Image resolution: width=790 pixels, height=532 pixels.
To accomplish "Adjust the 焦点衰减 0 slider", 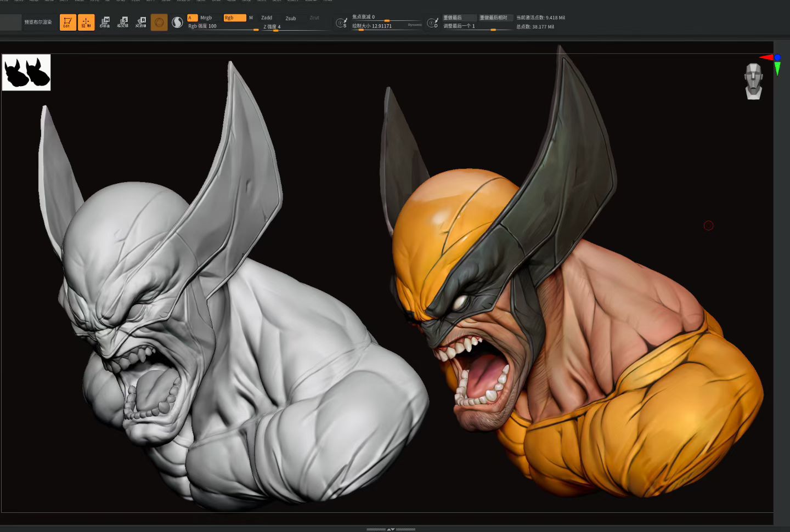I will point(387,18).
